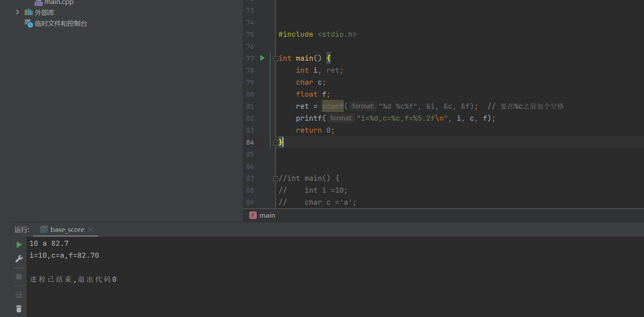The image size is (644, 317).
Task: Click the console output line i=10,c=a,f=82.70
Action: click(64, 255)
